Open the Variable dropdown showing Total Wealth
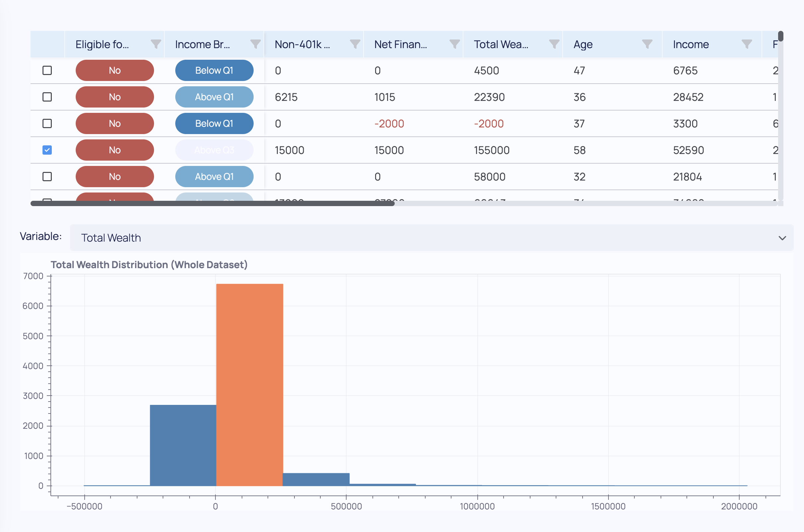 [431, 238]
